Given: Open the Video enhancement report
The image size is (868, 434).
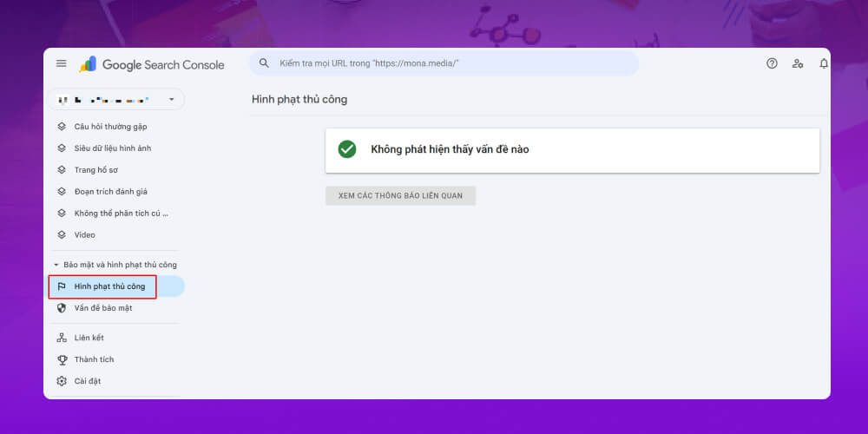Looking at the screenshot, I should coord(84,235).
